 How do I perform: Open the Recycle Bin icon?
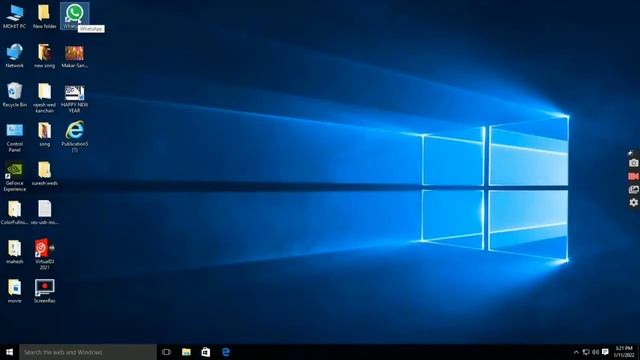tap(14, 95)
